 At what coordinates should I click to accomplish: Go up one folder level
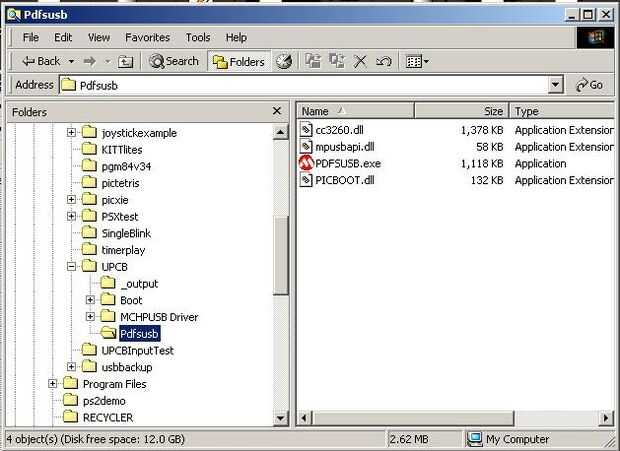point(125,62)
